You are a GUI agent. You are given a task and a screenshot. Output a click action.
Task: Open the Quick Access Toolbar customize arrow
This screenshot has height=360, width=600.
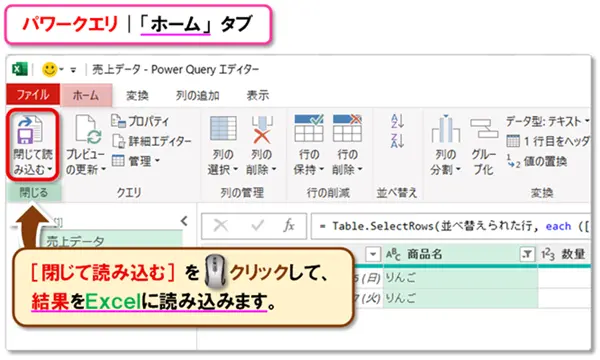coord(73,70)
